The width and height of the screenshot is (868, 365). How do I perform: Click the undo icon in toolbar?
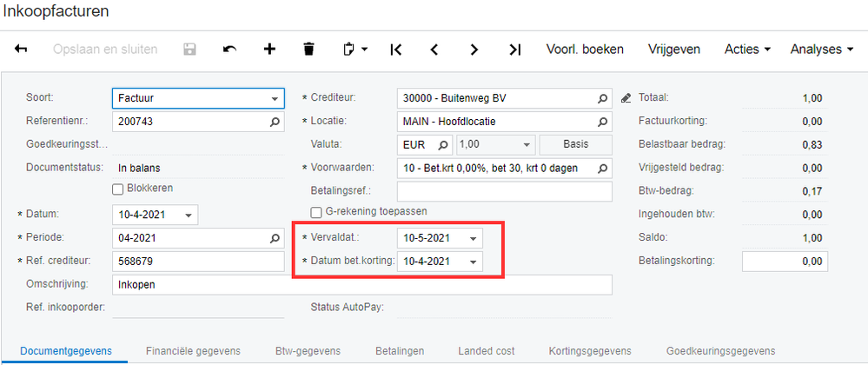point(229,50)
